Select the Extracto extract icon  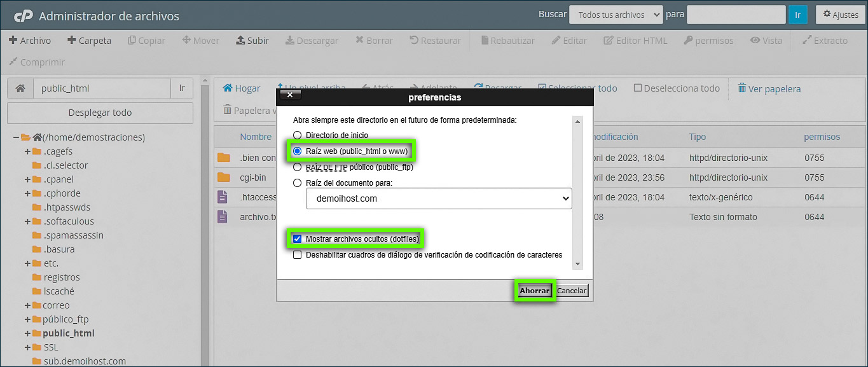tap(825, 40)
